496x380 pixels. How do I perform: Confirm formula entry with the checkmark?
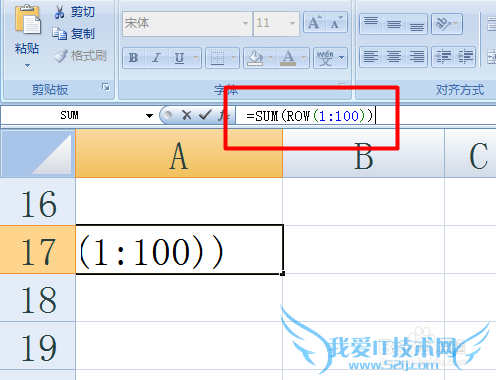pos(205,115)
